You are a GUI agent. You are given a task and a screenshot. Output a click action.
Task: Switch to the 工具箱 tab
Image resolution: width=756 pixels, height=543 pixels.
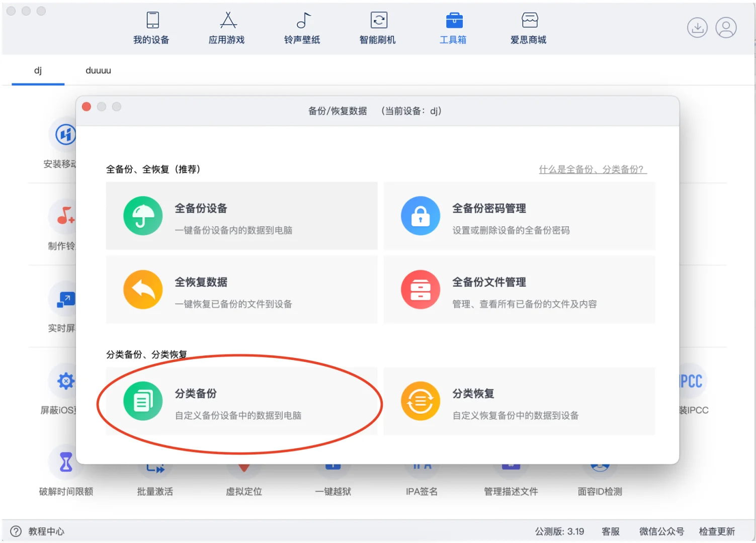coord(453,28)
